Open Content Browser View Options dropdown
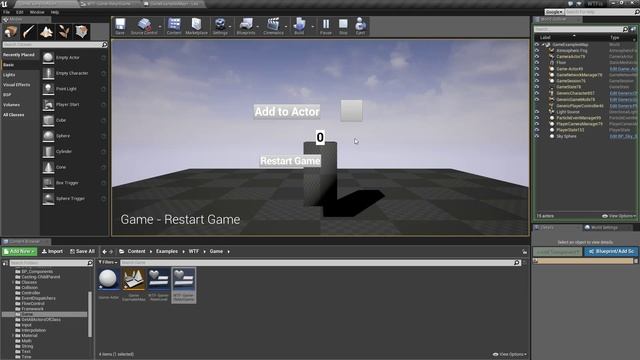This screenshot has width=640, height=360. point(510,354)
